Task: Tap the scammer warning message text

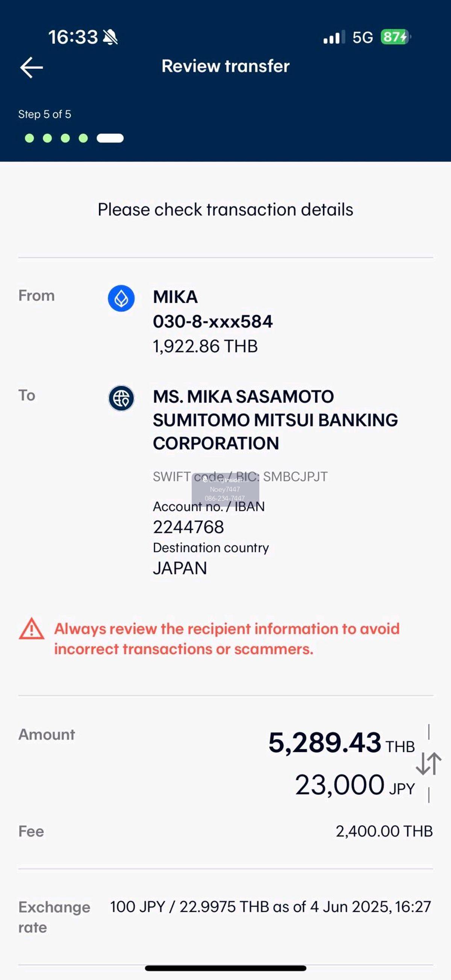Action: click(227, 639)
